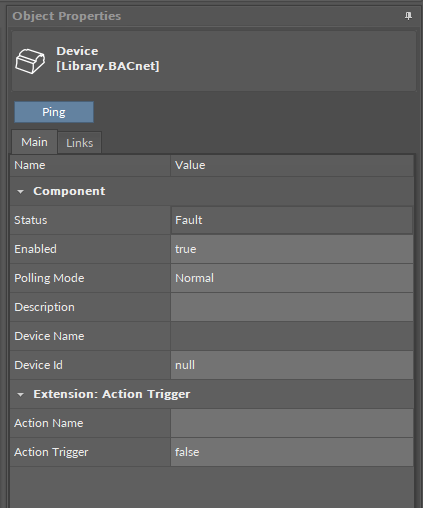This screenshot has width=423, height=508.
Task: Click the pin icon in Object Properties header
Action: [x=408, y=16]
